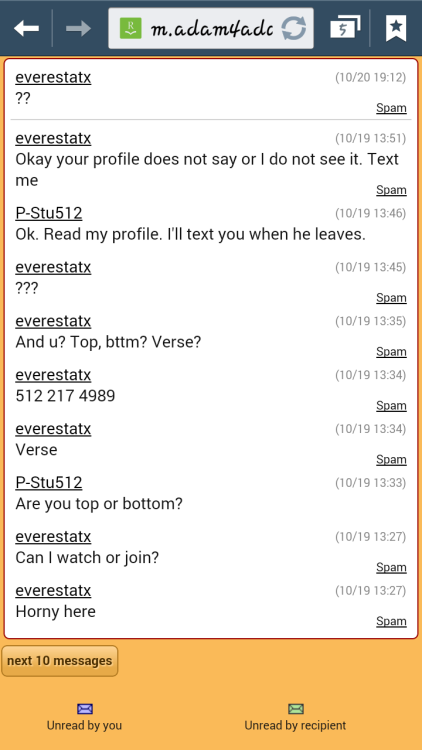Reload the page with the refresh icon
The height and width of the screenshot is (750, 422).
293,28
